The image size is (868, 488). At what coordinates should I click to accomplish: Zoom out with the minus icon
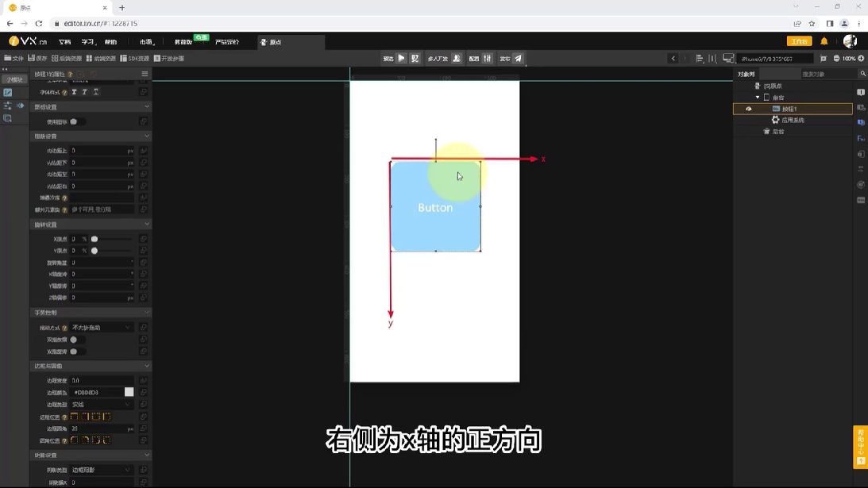click(x=836, y=58)
